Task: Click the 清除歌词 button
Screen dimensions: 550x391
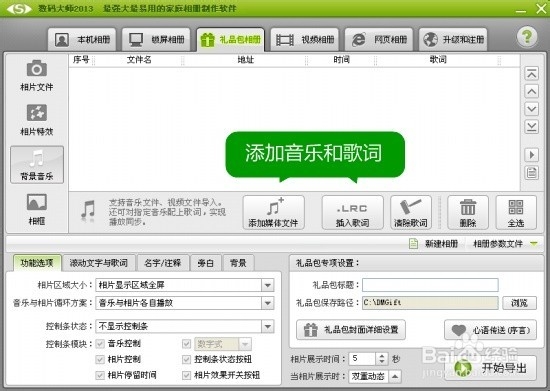Action: click(x=411, y=213)
